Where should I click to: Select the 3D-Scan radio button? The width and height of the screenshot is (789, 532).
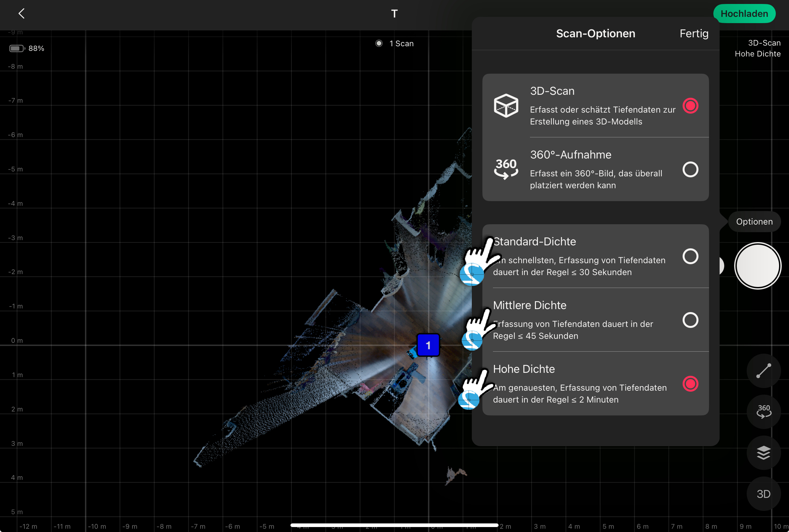(690, 106)
